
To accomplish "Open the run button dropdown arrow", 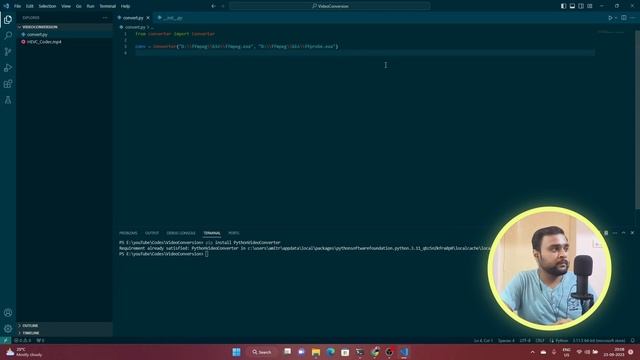I will pos(616,18).
